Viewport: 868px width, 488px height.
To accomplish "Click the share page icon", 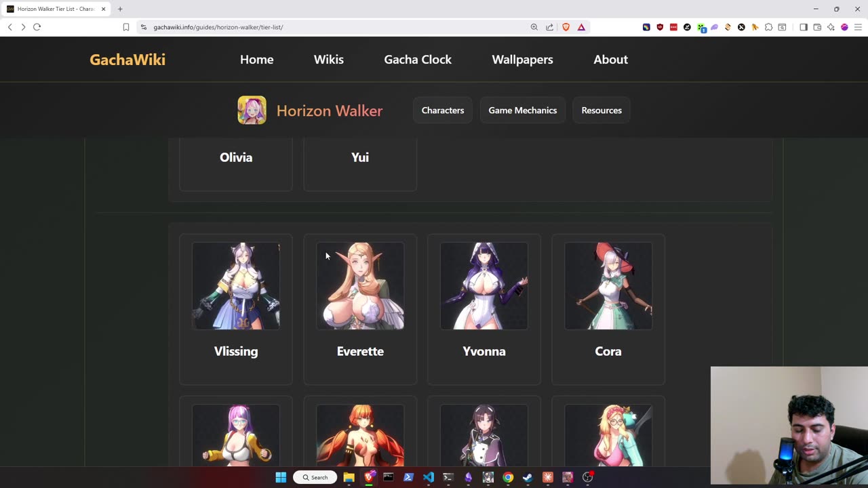I will pyautogui.click(x=549, y=27).
